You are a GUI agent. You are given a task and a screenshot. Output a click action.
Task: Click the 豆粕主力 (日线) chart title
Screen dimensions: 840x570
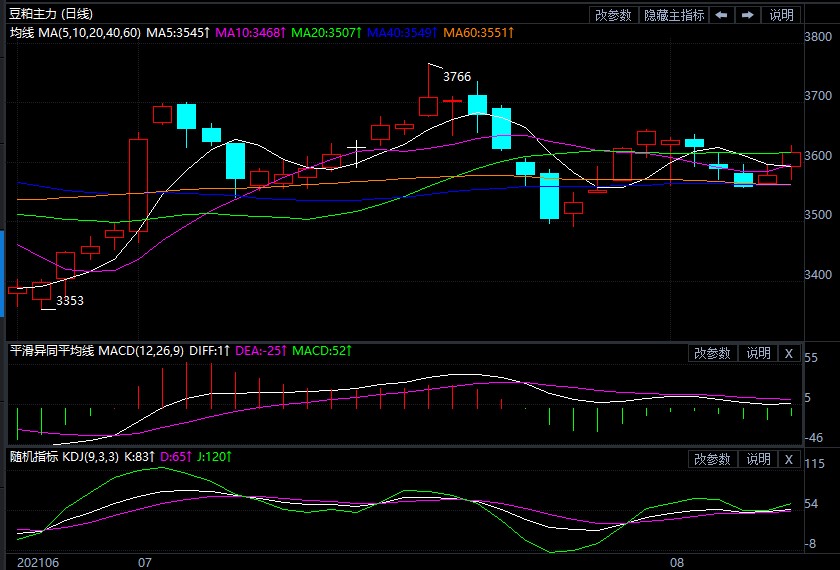(52, 14)
